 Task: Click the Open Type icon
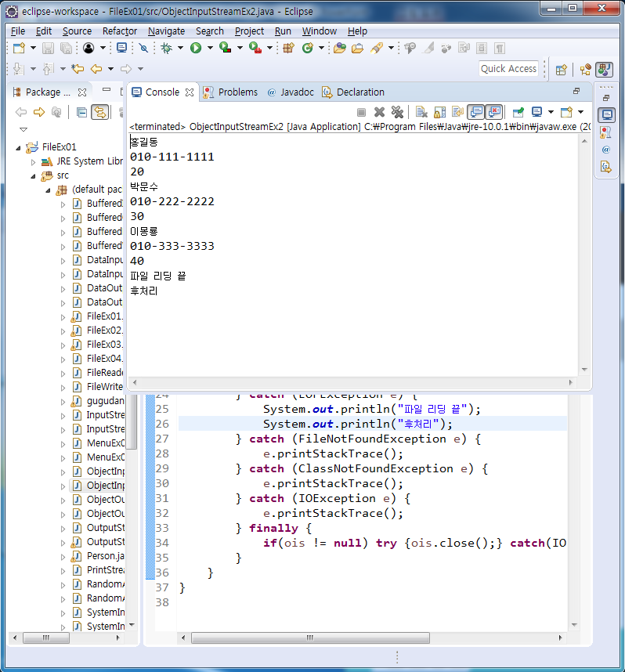pyautogui.click(x=339, y=48)
